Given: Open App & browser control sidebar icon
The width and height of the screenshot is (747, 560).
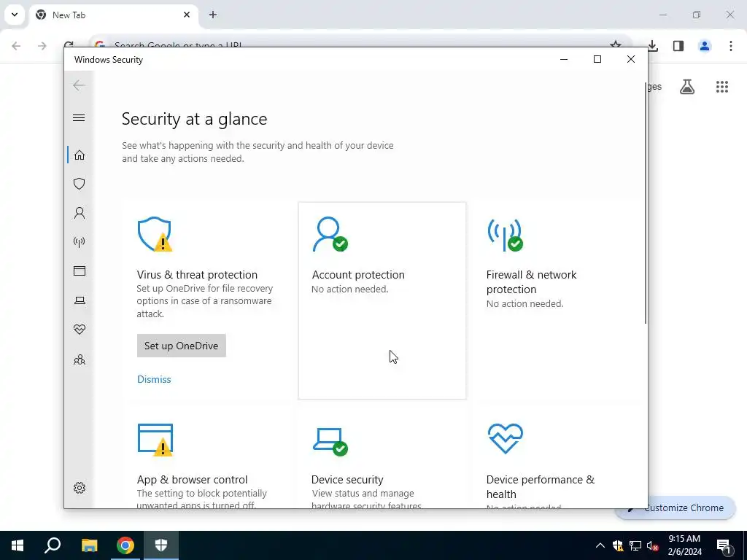Looking at the screenshot, I should [x=80, y=271].
